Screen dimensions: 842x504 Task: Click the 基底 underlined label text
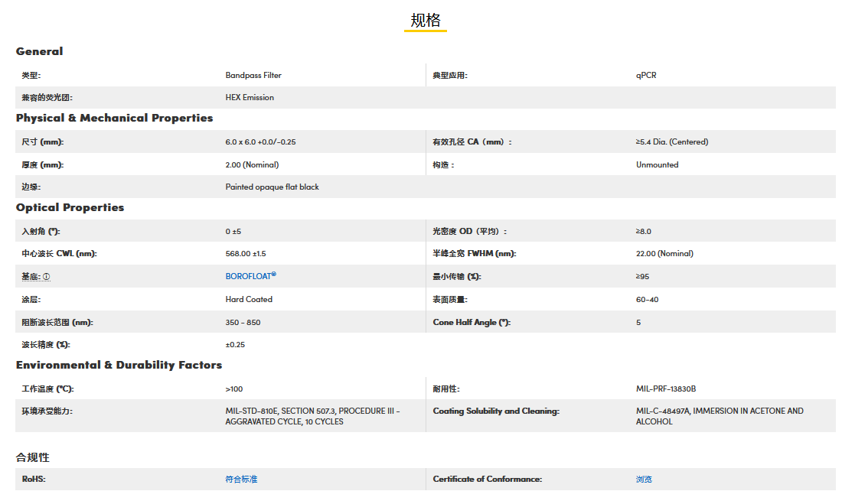tap(31, 277)
